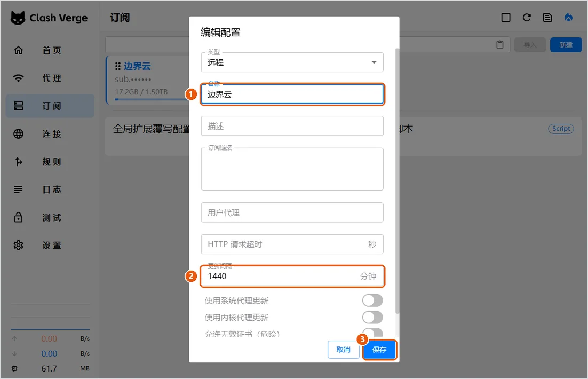Click the gear icon beside 设置
This screenshot has height=379, width=588.
pyautogui.click(x=18, y=245)
